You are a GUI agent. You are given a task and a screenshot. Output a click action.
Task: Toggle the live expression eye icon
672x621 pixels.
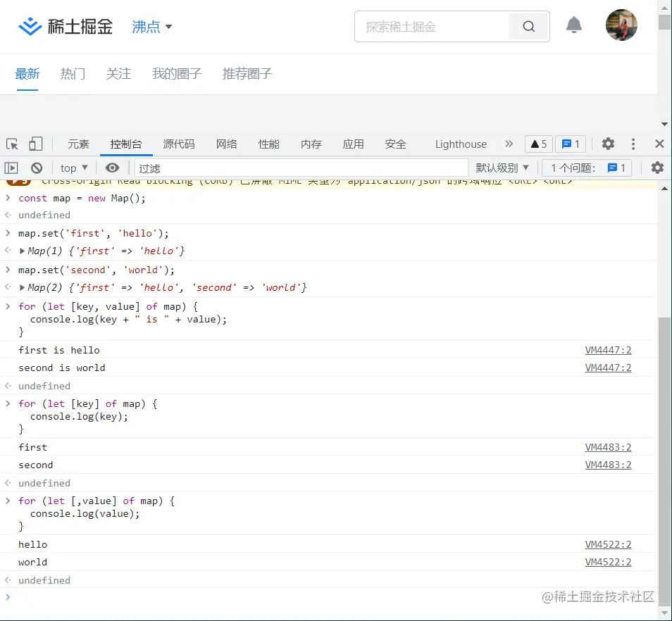(x=112, y=168)
